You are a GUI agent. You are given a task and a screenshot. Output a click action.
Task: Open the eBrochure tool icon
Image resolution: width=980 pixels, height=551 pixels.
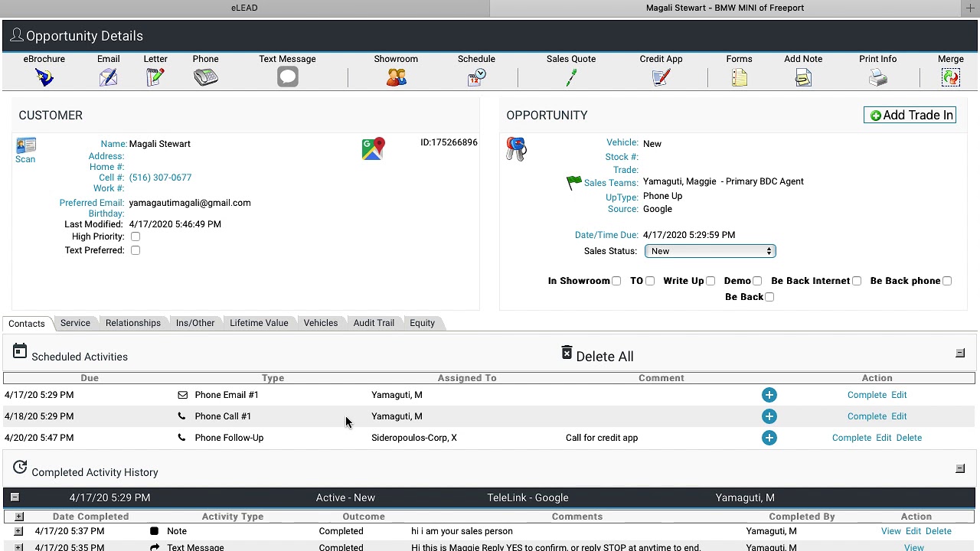pos(44,77)
